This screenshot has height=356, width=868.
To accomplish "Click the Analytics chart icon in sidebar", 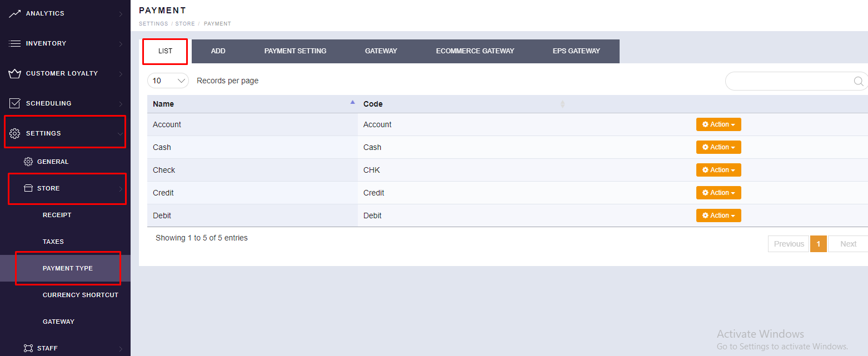I will pyautogui.click(x=15, y=13).
